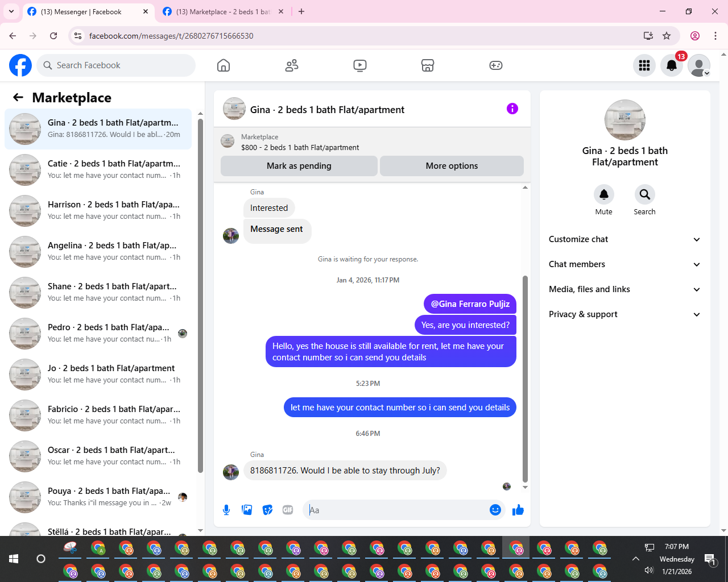Open the Windows Start button
The image size is (728, 582).
tap(14, 559)
